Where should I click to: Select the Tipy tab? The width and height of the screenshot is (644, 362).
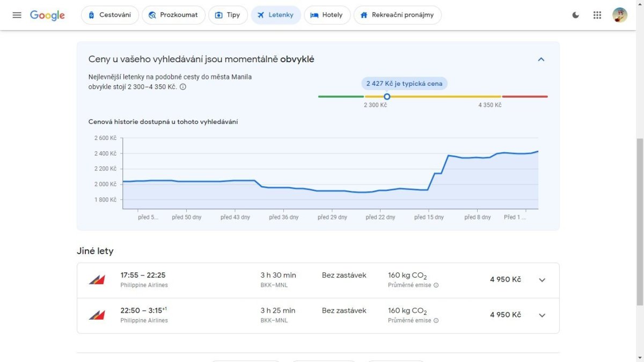(x=228, y=15)
